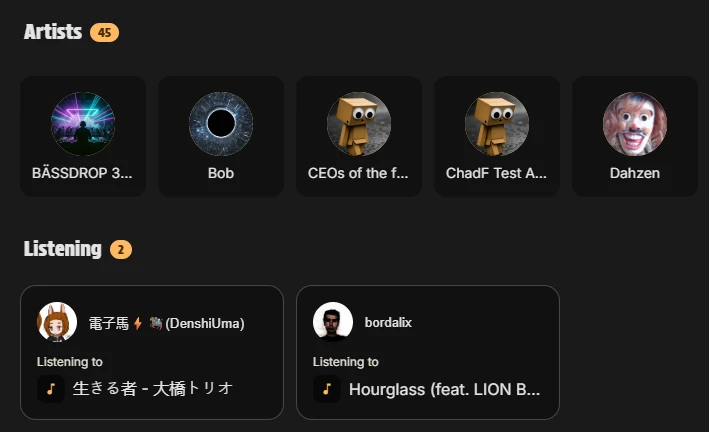Click Bob's black hole avatar

click(221, 124)
